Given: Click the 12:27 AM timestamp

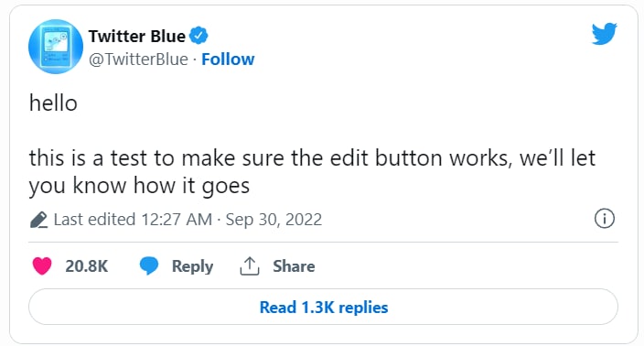Looking at the screenshot, I should pos(177,220).
